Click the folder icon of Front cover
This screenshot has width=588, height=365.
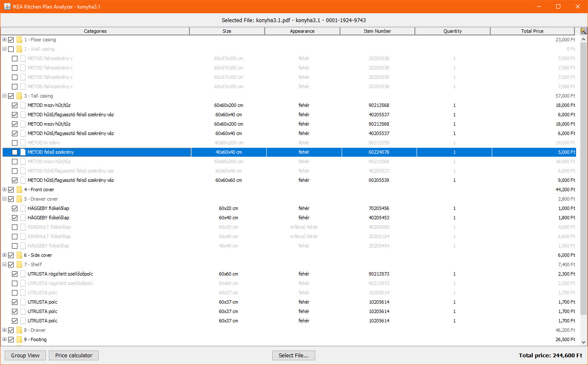(x=19, y=190)
